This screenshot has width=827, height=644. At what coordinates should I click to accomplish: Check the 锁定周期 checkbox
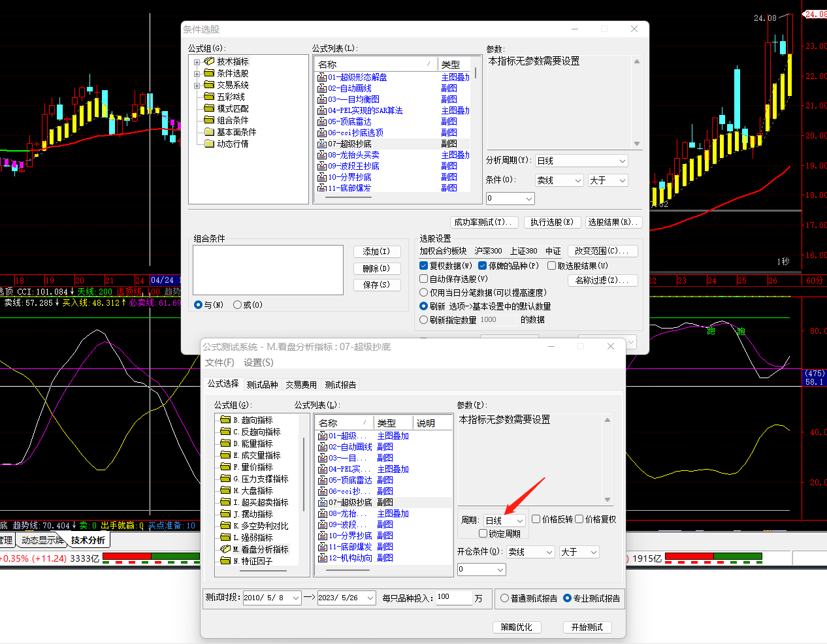483,534
